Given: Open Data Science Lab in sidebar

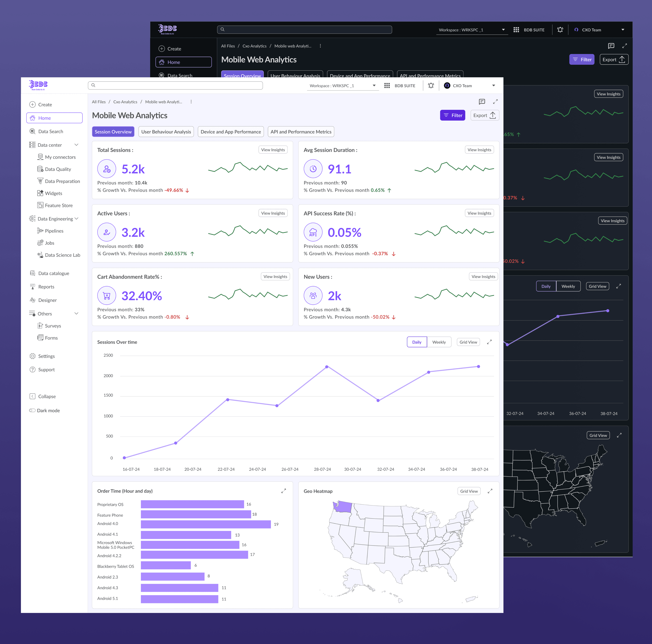Looking at the screenshot, I should pyautogui.click(x=62, y=255).
